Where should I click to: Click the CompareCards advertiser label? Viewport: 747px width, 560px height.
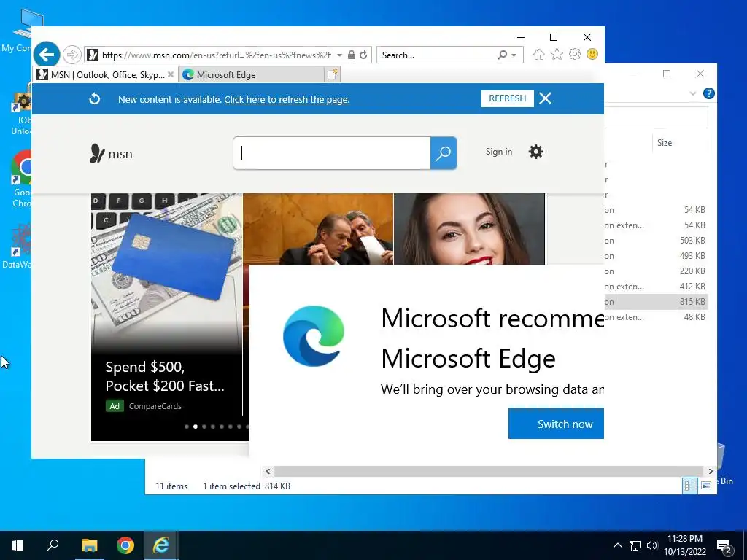click(155, 406)
